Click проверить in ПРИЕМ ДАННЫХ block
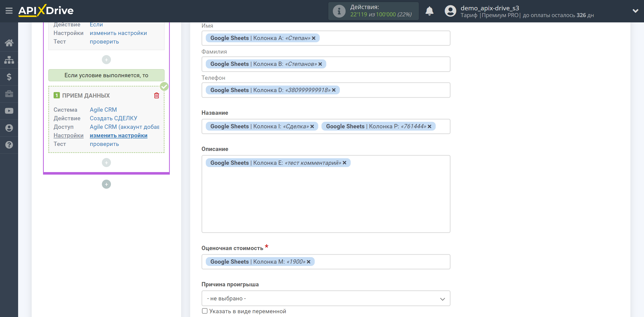 tap(104, 144)
